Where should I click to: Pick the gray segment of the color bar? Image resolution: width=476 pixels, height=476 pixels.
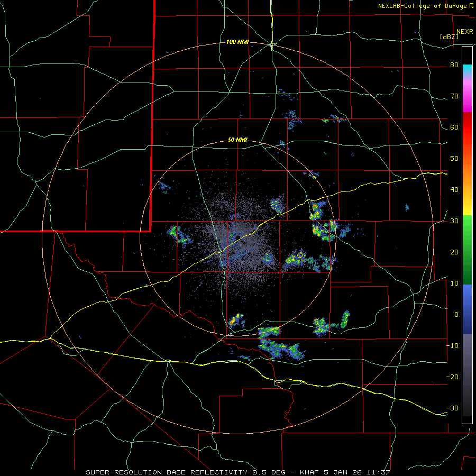pos(467,349)
